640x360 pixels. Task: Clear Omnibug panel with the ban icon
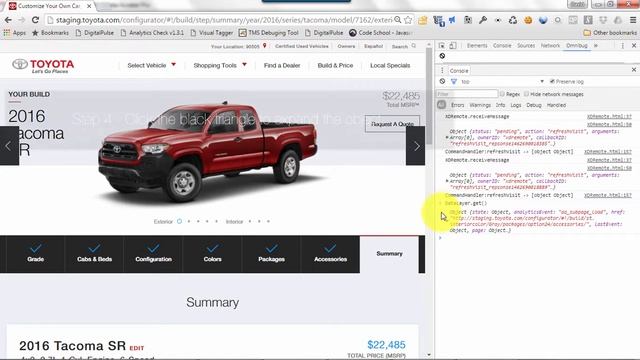click(442, 56)
